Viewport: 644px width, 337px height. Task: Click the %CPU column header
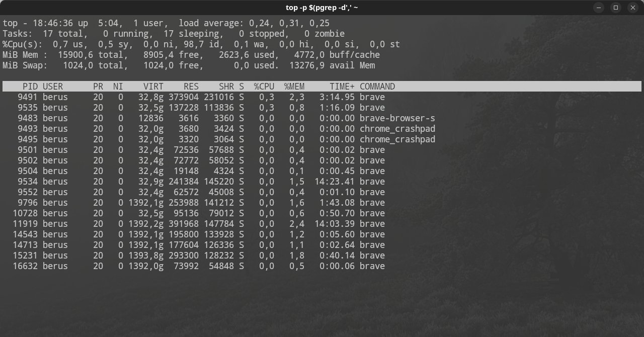(x=264, y=87)
